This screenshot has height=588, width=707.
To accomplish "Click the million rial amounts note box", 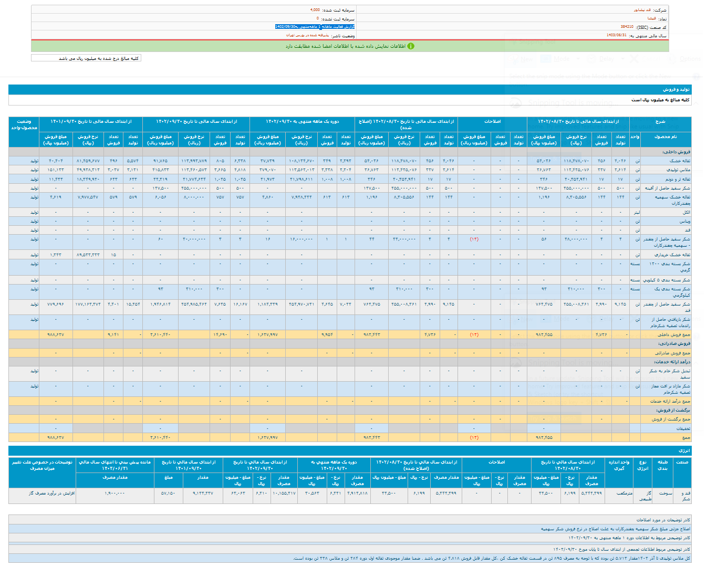I will coord(87,58).
